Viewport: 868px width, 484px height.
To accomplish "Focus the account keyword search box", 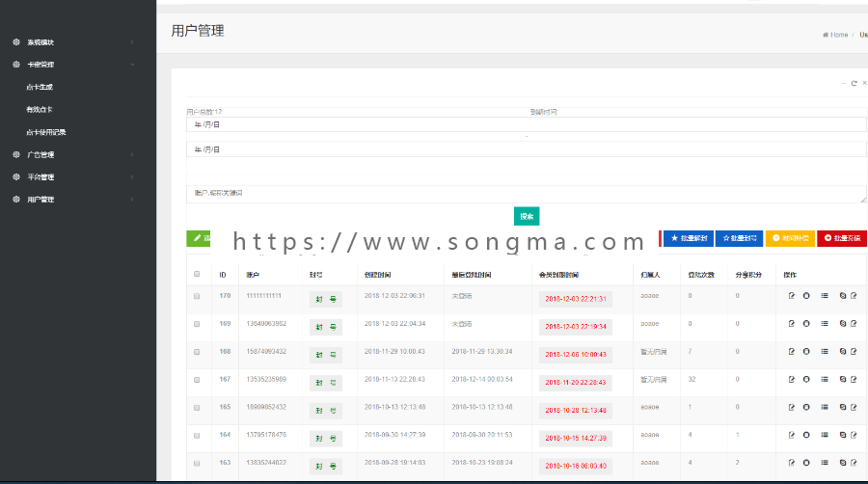I will pos(526,194).
